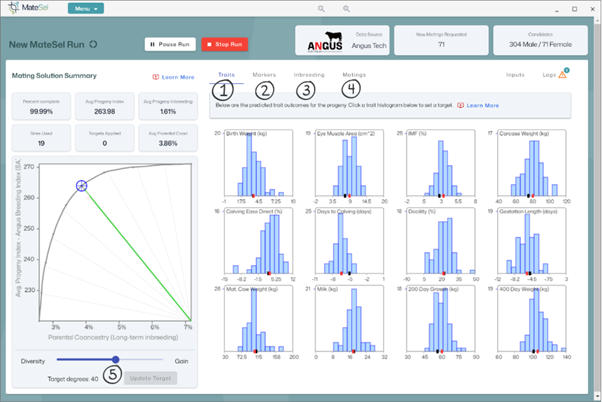Click the red Stop Run button
602x402 pixels.
(225, 44)
